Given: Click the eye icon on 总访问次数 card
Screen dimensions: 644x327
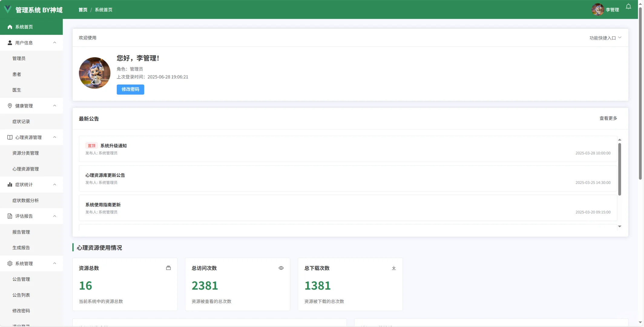Looking at the screenshot, I should (281, 268).
